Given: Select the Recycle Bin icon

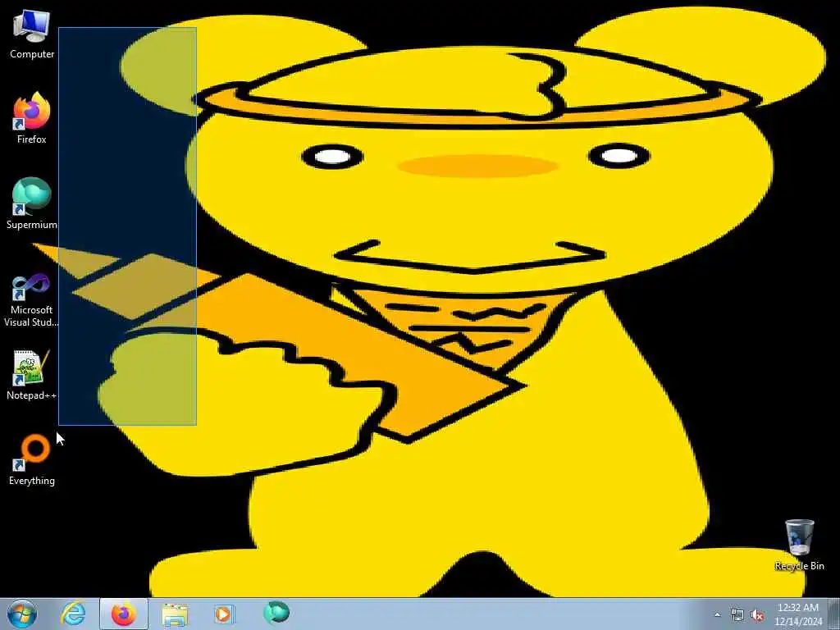Looking at the screenshot, I should (x=799, y=545).
